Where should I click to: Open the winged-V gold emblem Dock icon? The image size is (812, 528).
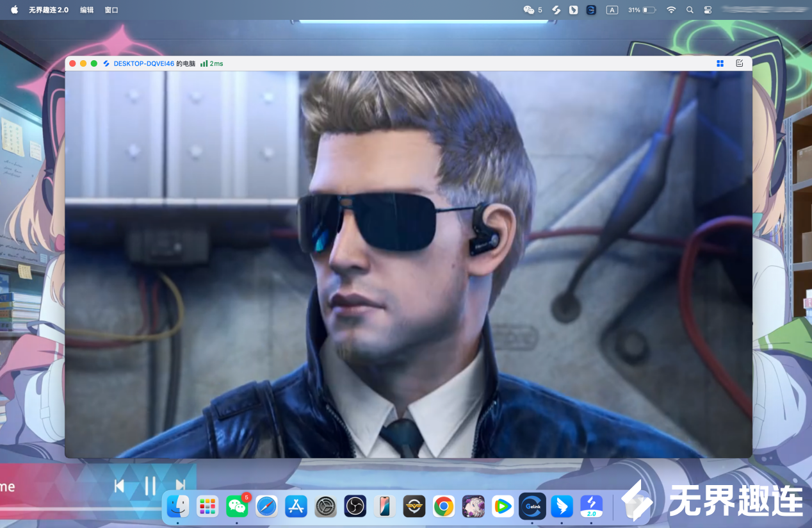click(x=414, y=506)
